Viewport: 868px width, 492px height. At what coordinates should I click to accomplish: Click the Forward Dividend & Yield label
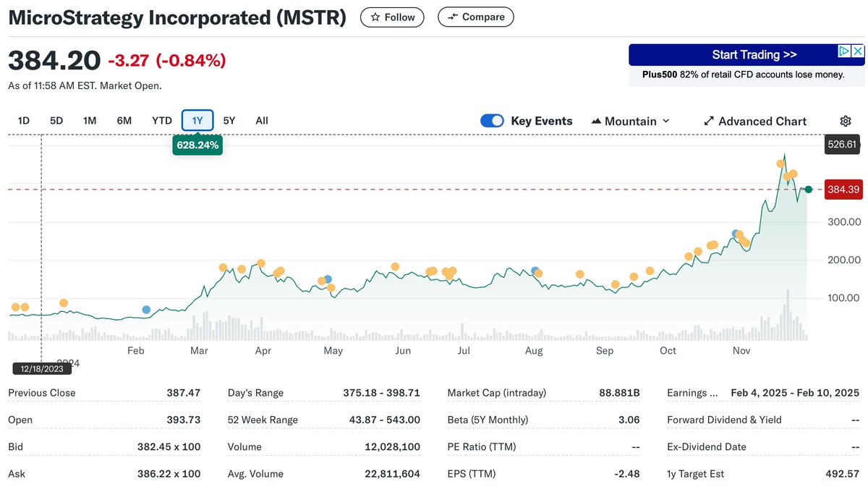724,420
